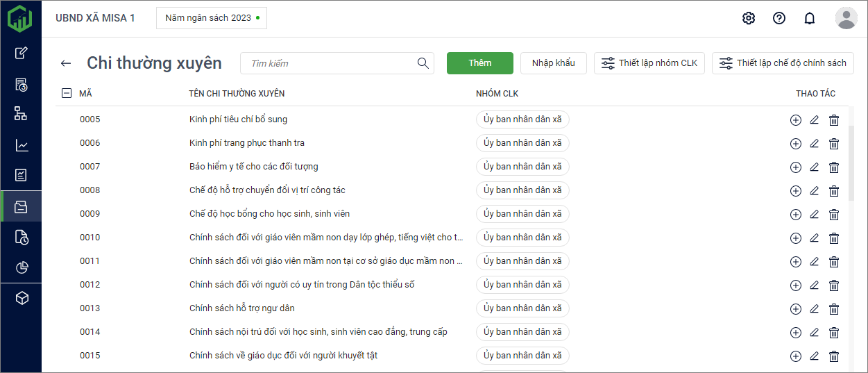
Task: Open the settings gear in top bar
Action: pos(749,18)
